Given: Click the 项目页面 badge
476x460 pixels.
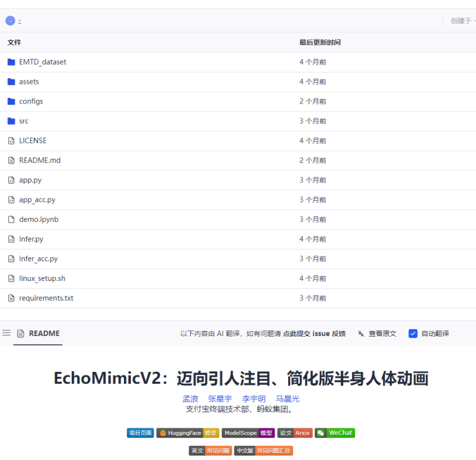Looking at the screenshot, I should point(140,433).
